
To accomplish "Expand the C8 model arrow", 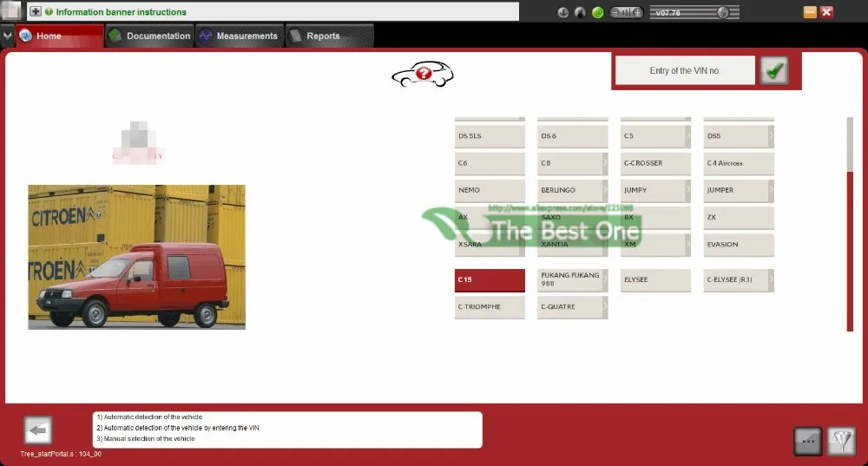I will pyautogui.click(x=605, y=163).
